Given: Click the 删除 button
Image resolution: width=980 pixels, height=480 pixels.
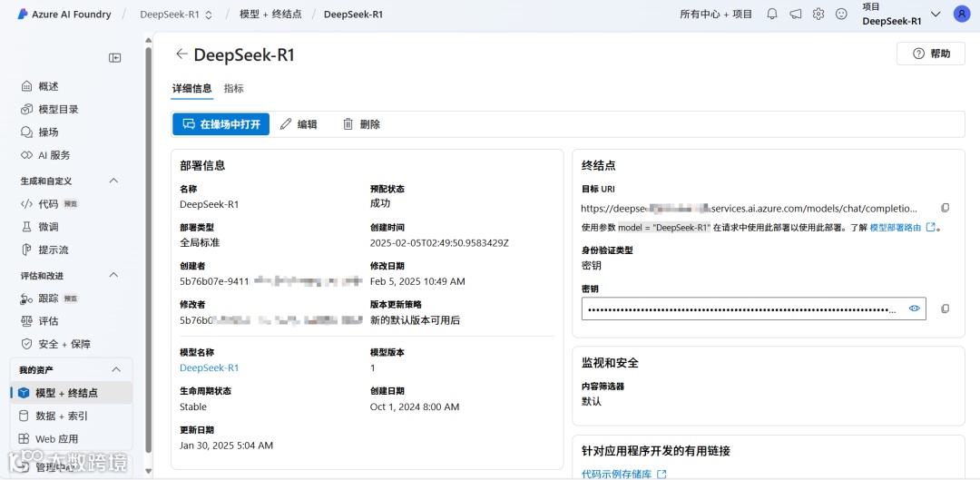Looking at the screenshot, I should pyautogui.click(x=362, y=124).
